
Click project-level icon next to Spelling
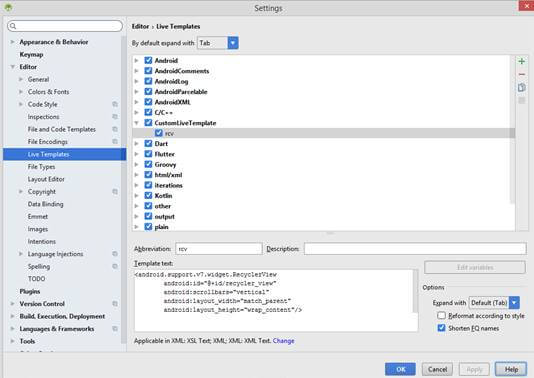coord(115,266)
